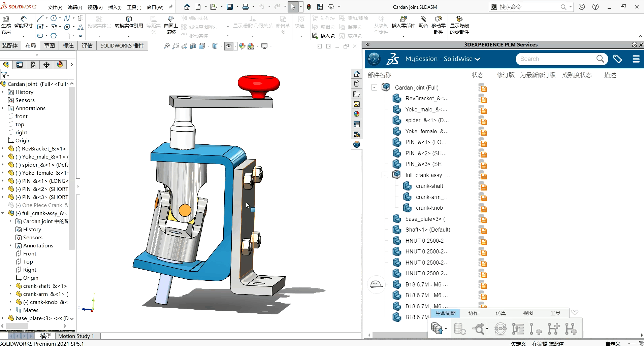Click the Mate (配合) tool
This screenshot has height=346, width=644.
(423, 22)
